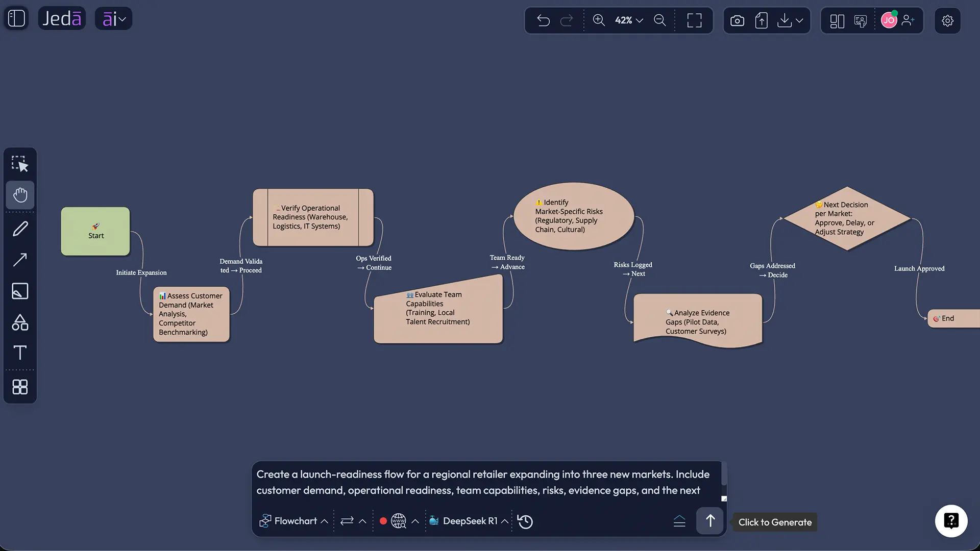Click the undo arrow

pyautogui.click(x=543, y=20)
